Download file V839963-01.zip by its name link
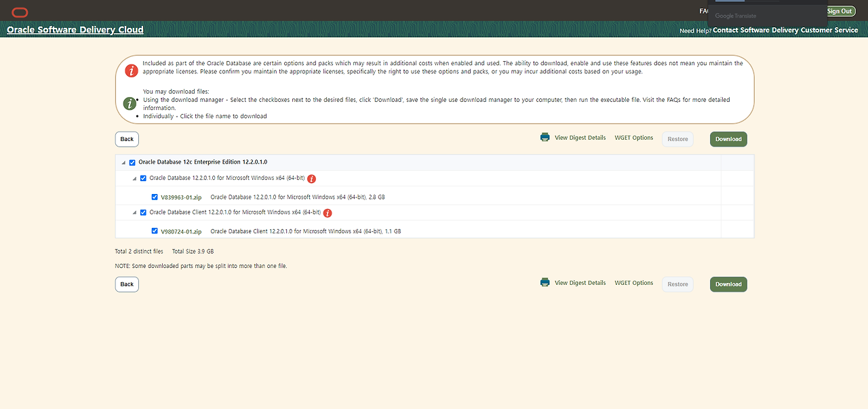The width and height of the screenshot is (868, 409). [x=181, y=197]
